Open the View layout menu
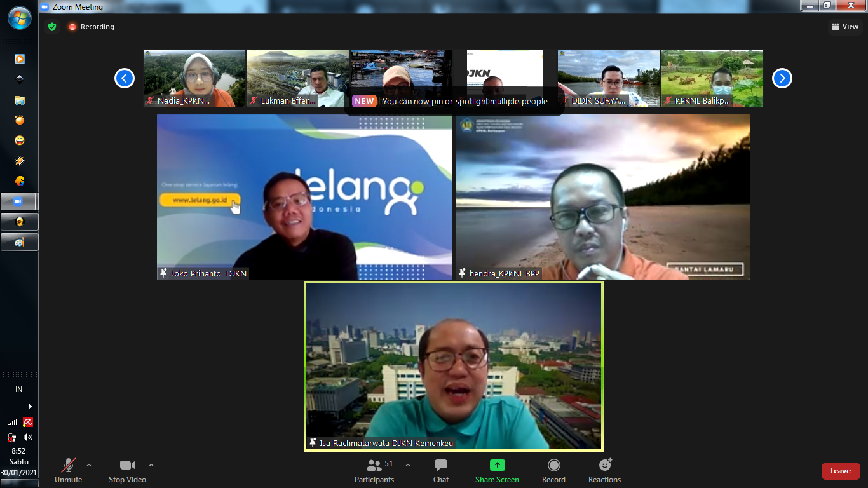 [x=845, y=27]
